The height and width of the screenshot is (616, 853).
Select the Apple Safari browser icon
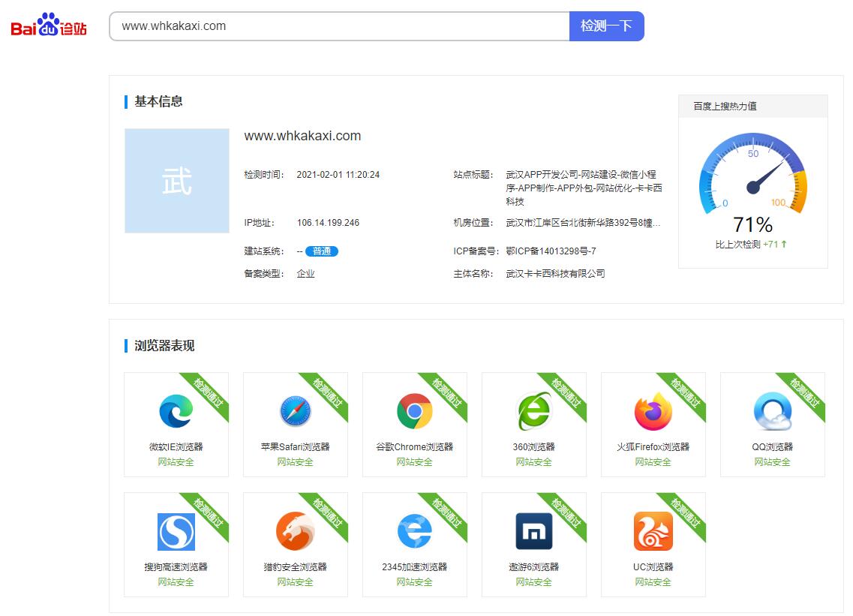(x=296, y=411)
